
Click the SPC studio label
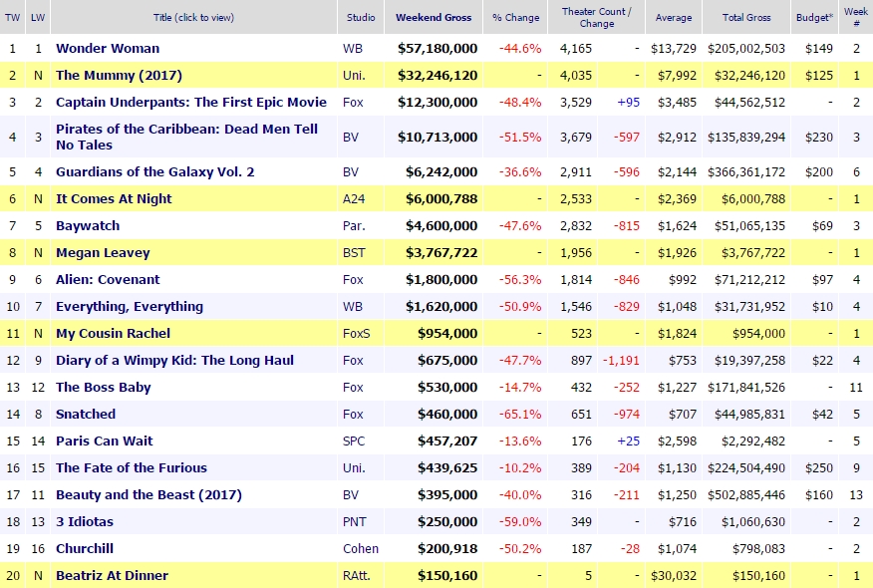point(354,441)
